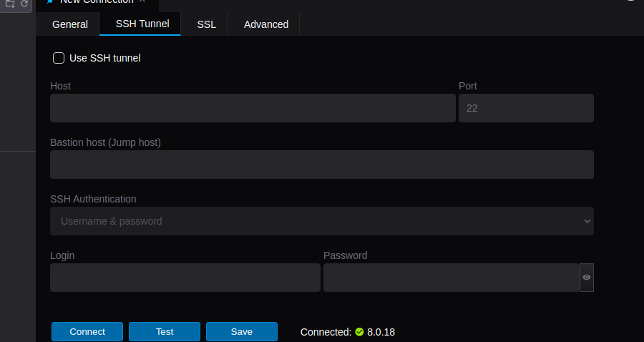
Task: Click the Port field showing 22
Action: (526, 108)
